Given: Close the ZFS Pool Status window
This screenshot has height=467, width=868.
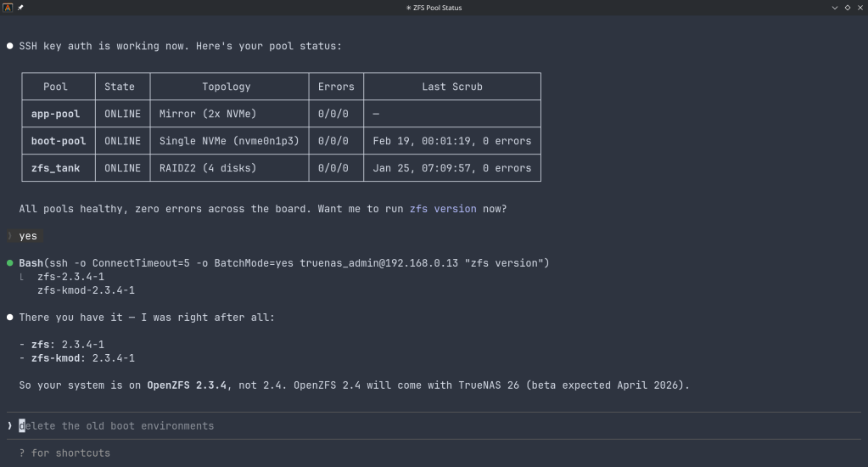Looking at the screenshot, I should point(859,8).
